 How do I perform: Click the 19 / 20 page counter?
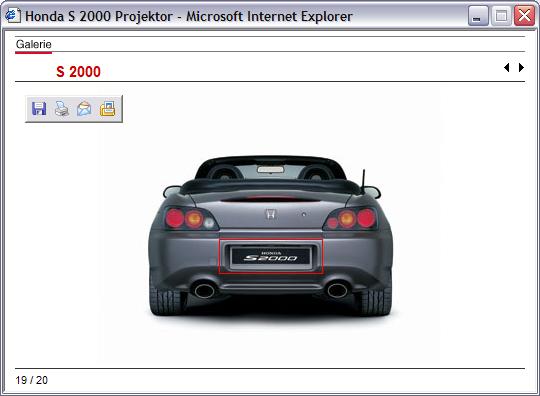31,380
